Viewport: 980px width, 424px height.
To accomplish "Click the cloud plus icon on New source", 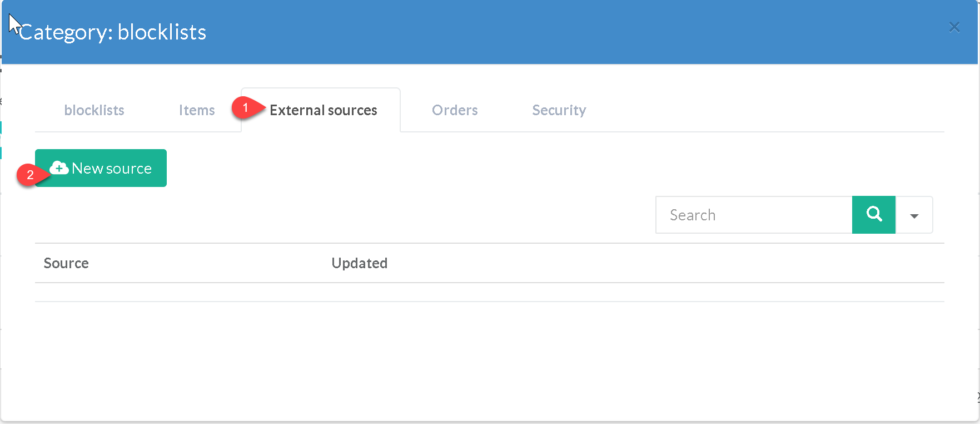I will (x=59, y=167).
